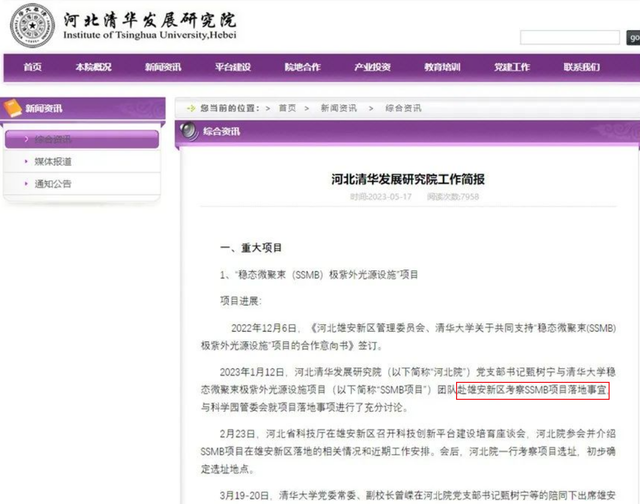This screenshot has height=504, width=640.
Task: Click the text 项目进展:
Action: point(241,301)
